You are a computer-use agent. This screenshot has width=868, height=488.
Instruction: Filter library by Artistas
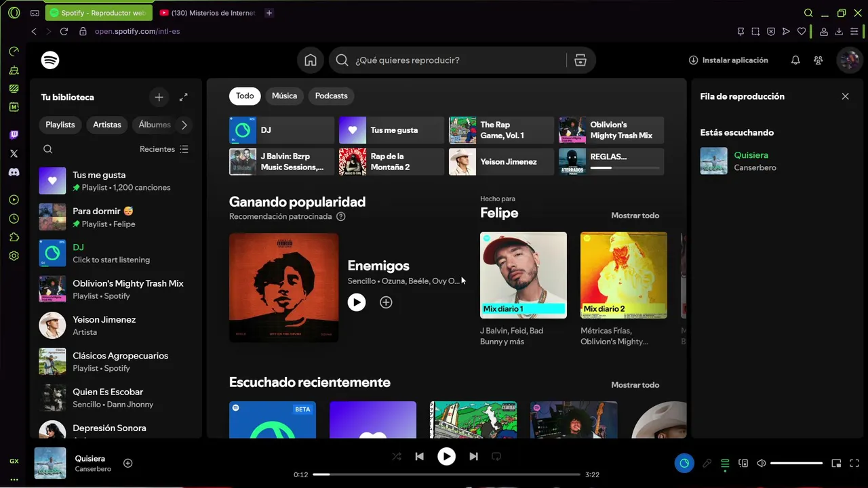tap(107, 125)
